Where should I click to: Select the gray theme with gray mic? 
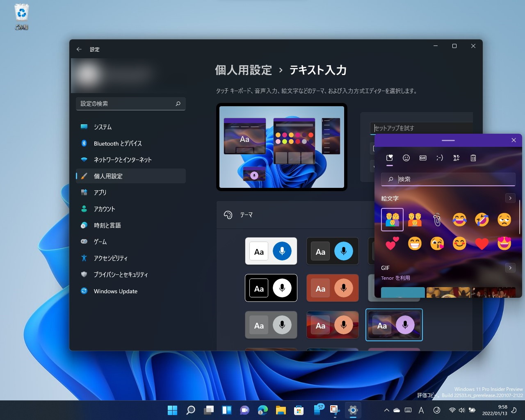click(271, 325)
